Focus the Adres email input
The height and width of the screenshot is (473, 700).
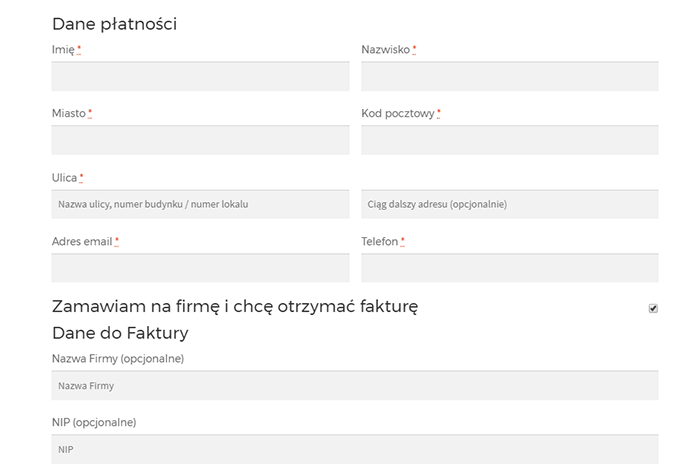(x=200, y=268)
